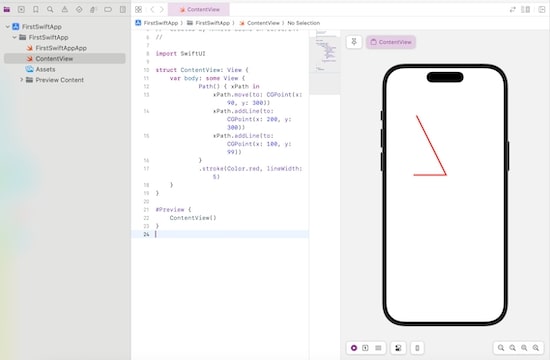Open the Find navigator magnifier icon
This screenshot has width=550, height=360.
50,9
